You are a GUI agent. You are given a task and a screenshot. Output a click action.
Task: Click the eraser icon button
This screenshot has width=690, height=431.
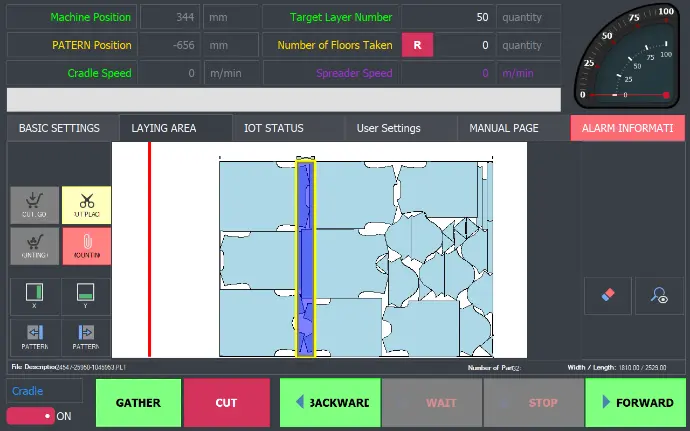(608, 296)
